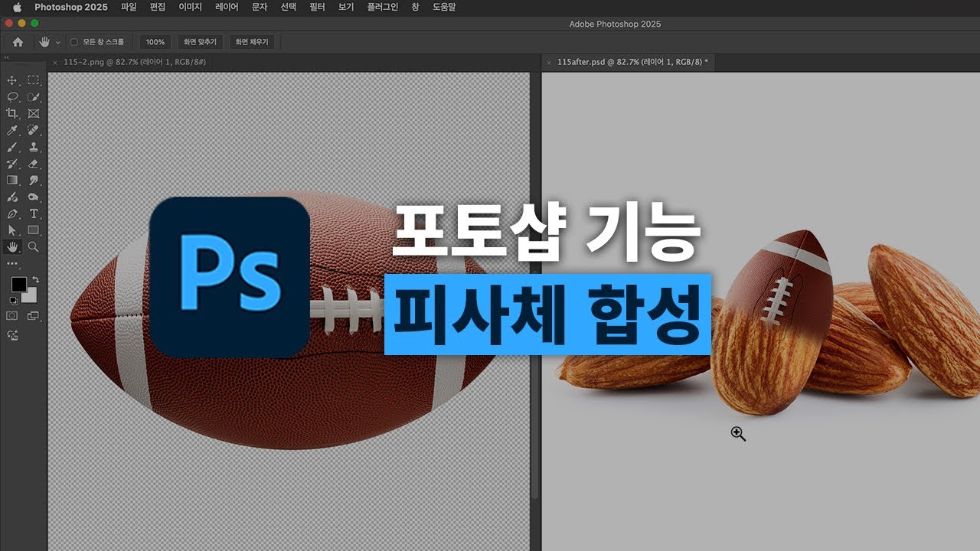Image resolution: width=980 pixels, height=551 pixels.
Task: Change the screen mode
Action: point(34,315)
